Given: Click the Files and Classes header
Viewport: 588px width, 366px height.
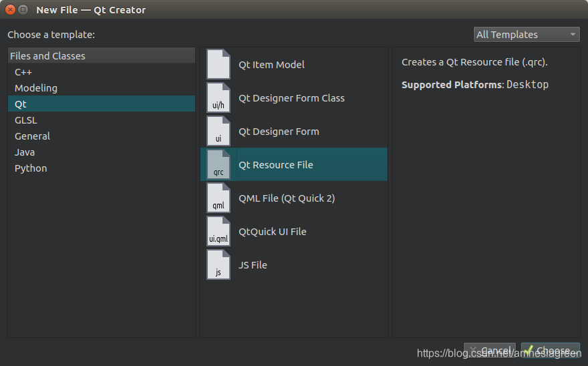Looking at the screenshot, I should (x=102, y=55).
